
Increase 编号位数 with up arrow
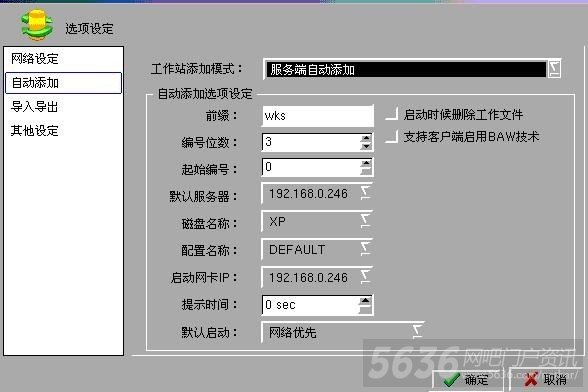click(366, 138)
